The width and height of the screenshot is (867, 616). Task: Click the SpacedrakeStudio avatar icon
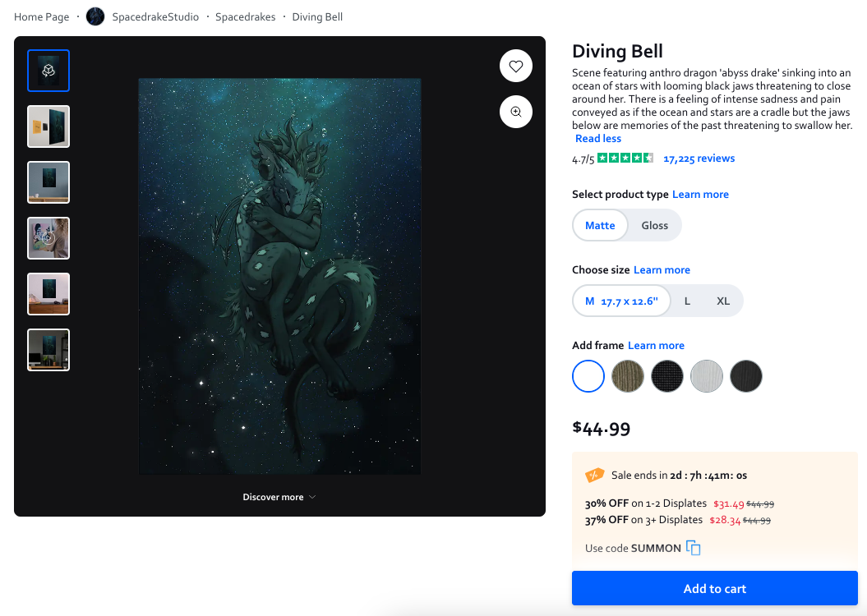[x=95, y=16]
